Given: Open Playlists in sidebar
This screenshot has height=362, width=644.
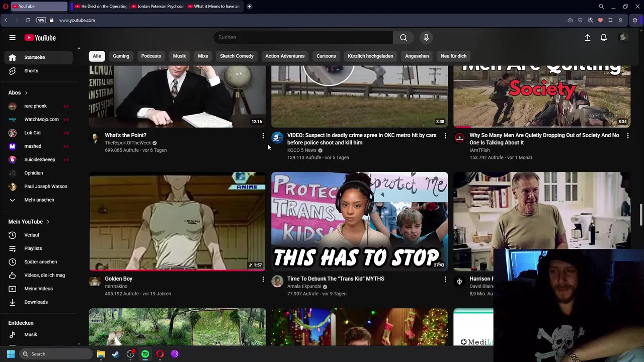Looking at the screenshot, I should click(39, 248).
